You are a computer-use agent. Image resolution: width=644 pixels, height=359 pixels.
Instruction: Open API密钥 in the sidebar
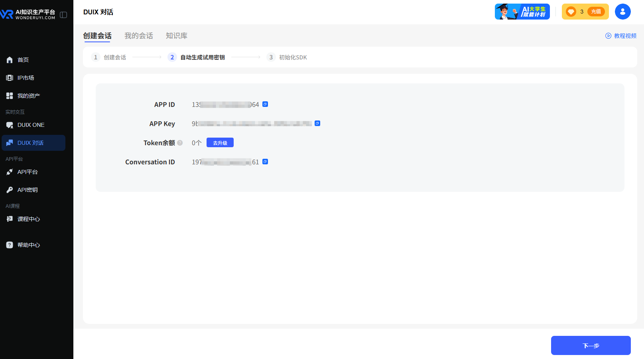(x=27, y=190)
